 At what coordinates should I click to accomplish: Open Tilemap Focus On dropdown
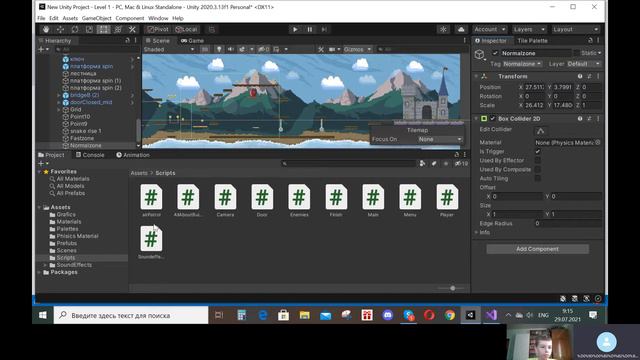pos(440,139)
